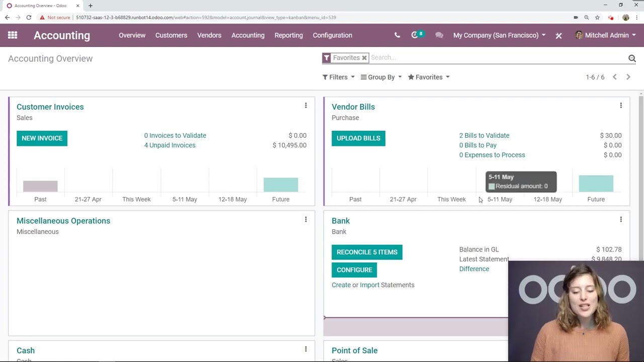Expand the Filters dropdown
Image resolution: width=644 pixels, height=362 pixels.
(339, 77)
